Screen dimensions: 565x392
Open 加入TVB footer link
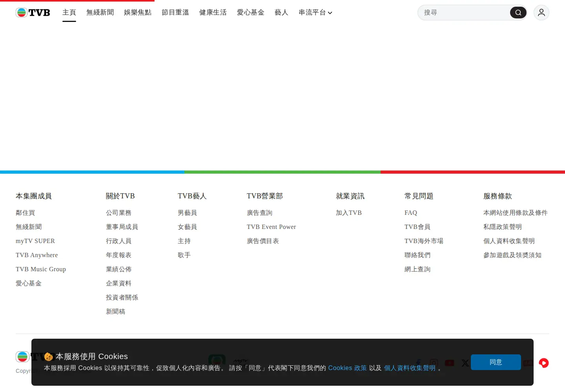click(x=349, y=213)
